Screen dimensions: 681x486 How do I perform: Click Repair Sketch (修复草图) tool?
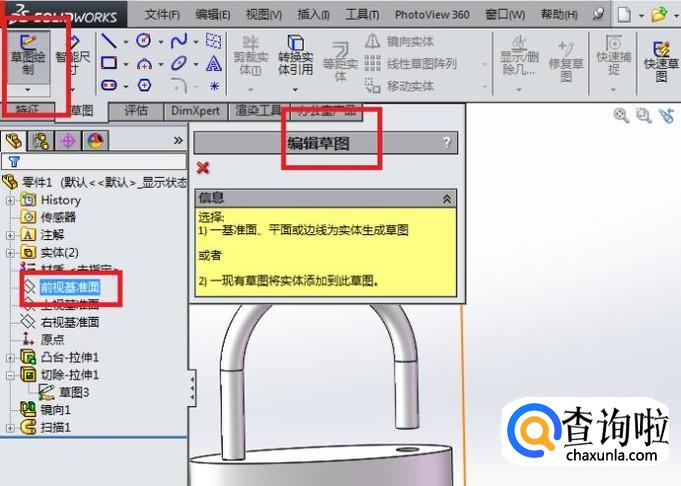click(566, 61)
